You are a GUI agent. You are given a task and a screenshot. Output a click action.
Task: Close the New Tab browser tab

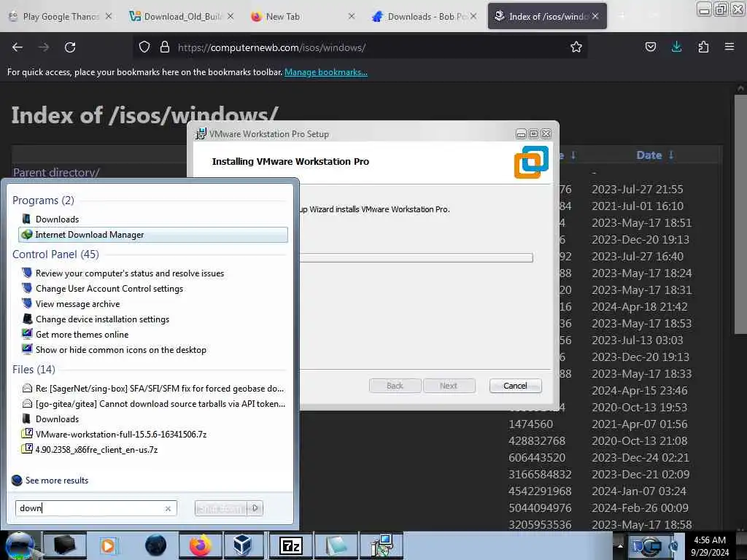click(x=351, y=16)
